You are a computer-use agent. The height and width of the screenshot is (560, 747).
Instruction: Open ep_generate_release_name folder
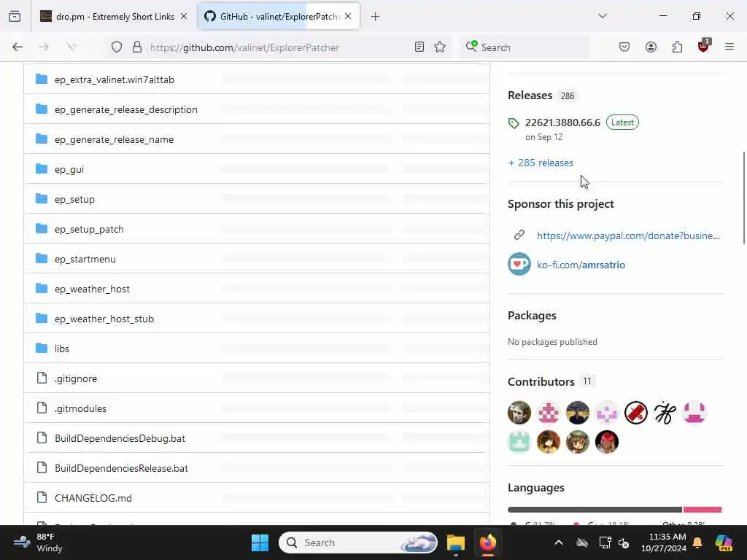coord(114,139)
